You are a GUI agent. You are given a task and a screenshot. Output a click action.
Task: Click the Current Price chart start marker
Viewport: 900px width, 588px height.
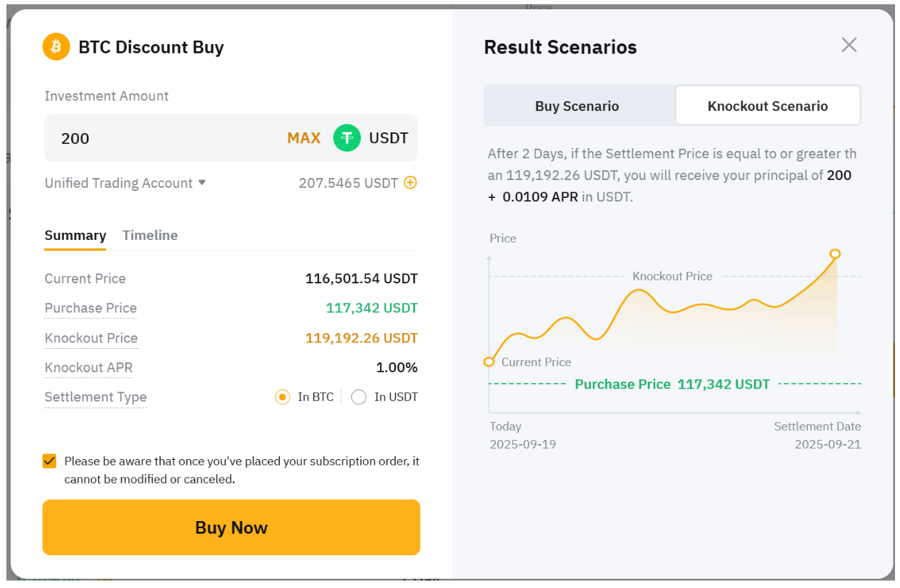point(489,362)
